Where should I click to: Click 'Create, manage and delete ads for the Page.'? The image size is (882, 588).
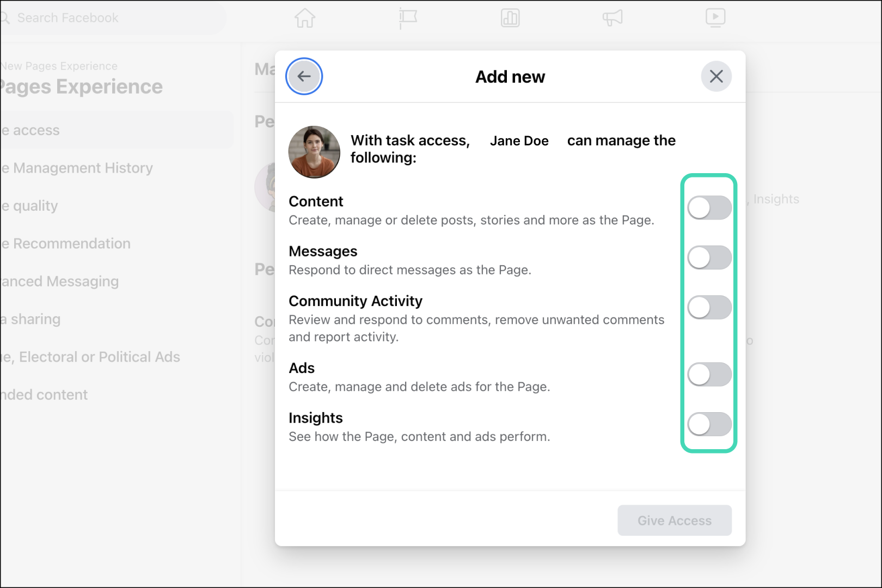tap(419, 387)
